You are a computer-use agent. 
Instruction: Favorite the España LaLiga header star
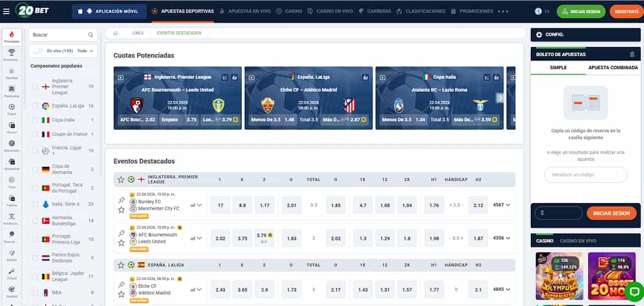pos(121,265)
